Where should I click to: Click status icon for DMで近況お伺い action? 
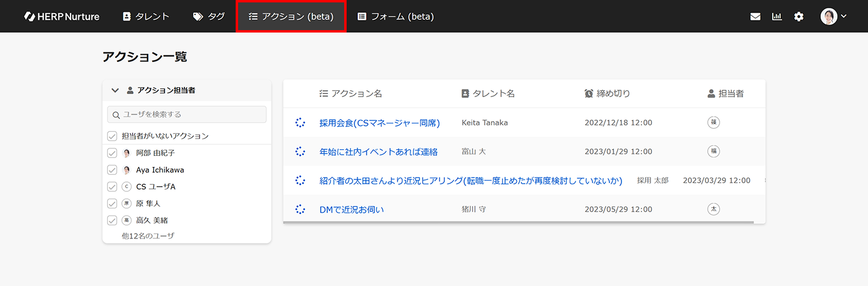pos(300,210)
